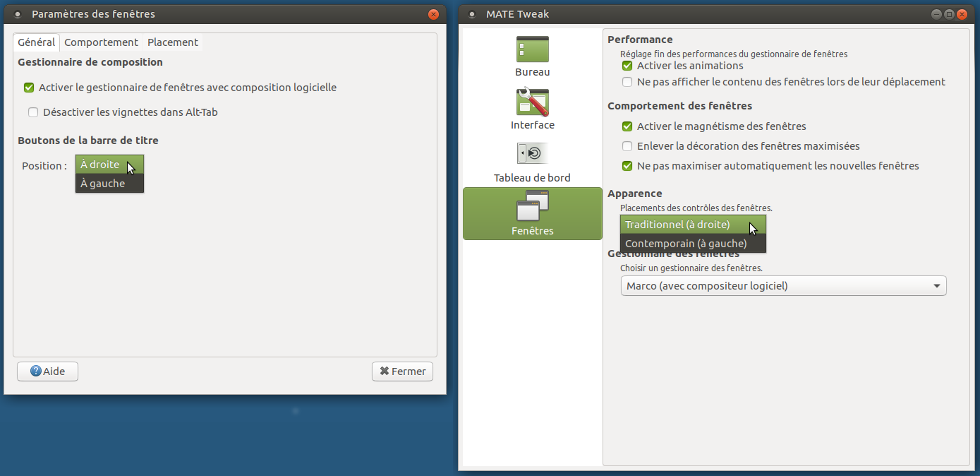Maximize the MATE Tweak window
980x476 pixels.
(x=949, y=14)
